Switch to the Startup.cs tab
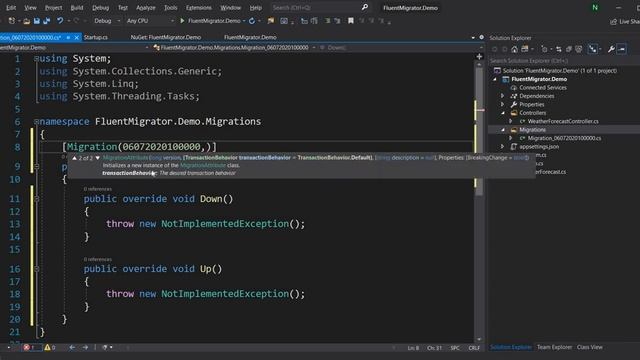This screenshot has height=360, width=640. coord(96,37)
